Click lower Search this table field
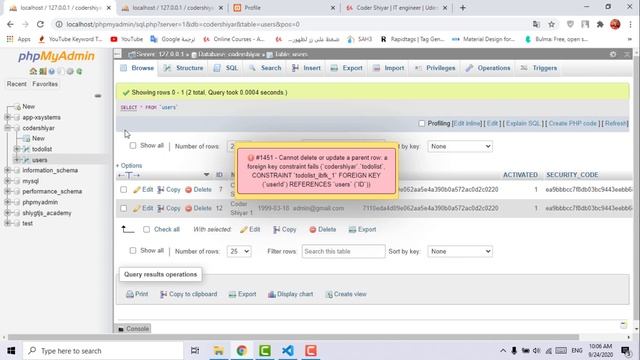640x360 pixels. (343, 251)
